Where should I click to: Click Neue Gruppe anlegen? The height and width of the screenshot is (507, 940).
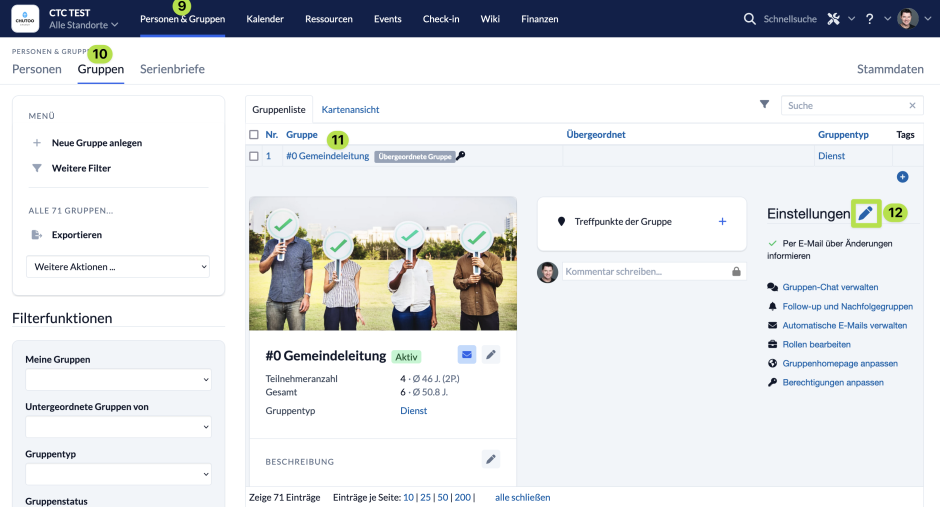point(97,143)
